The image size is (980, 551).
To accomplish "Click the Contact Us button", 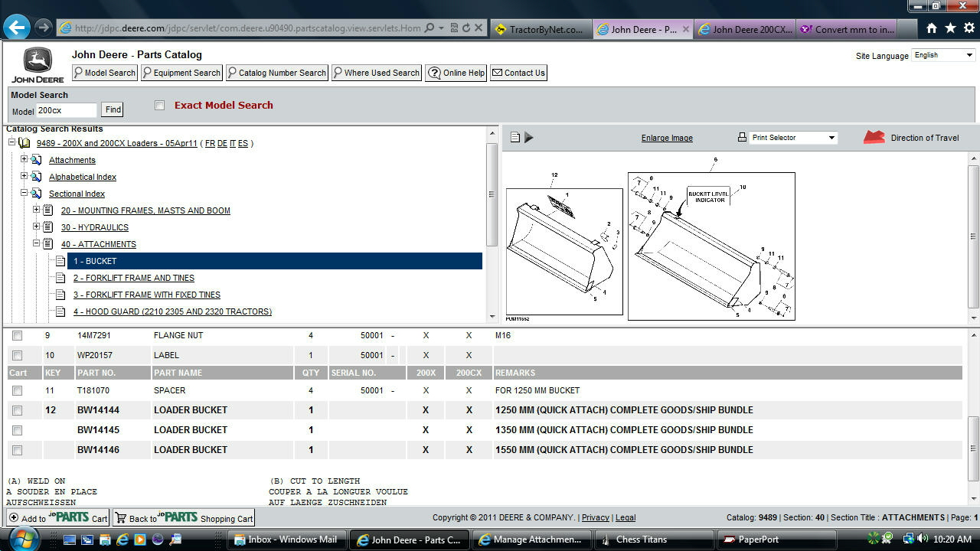I will click(518, 73).
